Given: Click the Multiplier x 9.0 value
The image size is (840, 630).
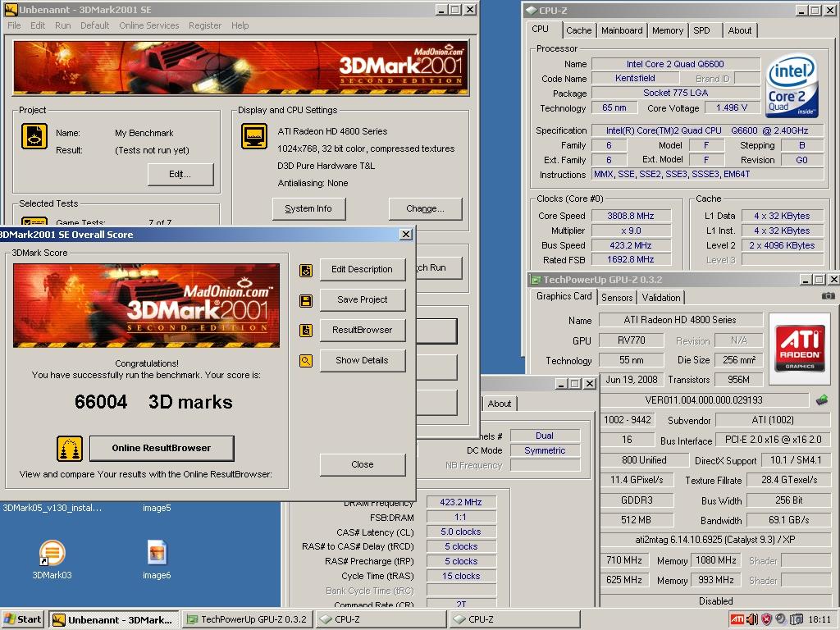Looking at the screenshot, I should tap(631, 231).
